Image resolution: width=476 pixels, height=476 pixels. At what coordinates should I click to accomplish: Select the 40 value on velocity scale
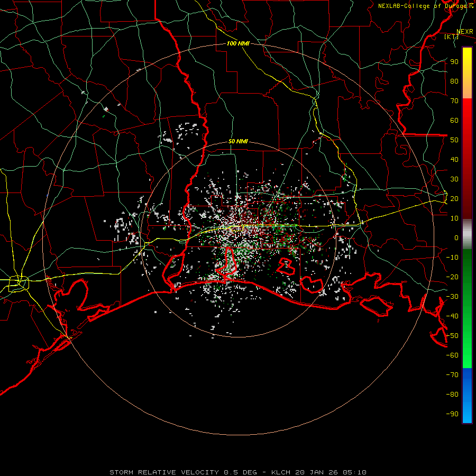click(x=454, y=160)
